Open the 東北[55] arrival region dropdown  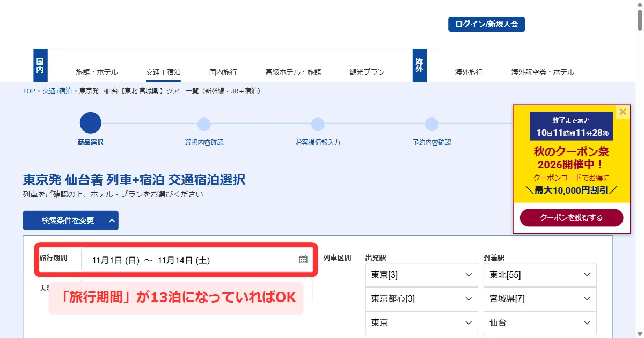pos(540,275)
